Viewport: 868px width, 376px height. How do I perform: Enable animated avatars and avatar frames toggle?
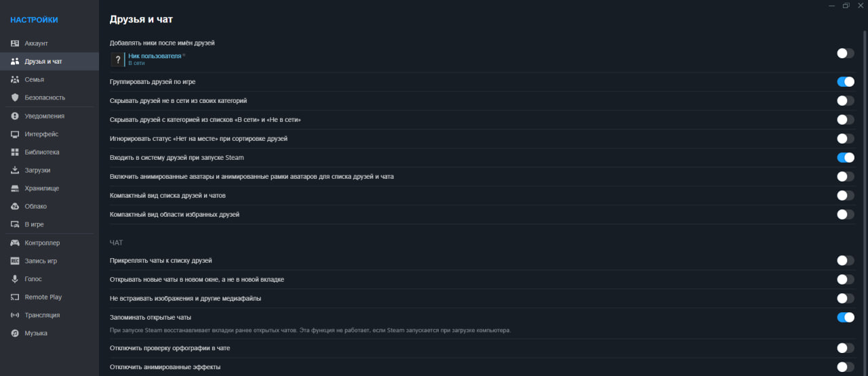[845, 177]
